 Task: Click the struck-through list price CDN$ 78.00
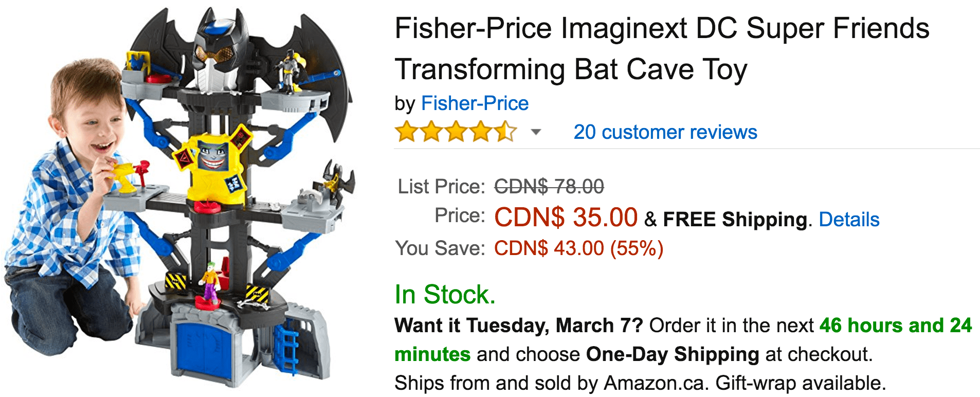[x=549, y=187]
